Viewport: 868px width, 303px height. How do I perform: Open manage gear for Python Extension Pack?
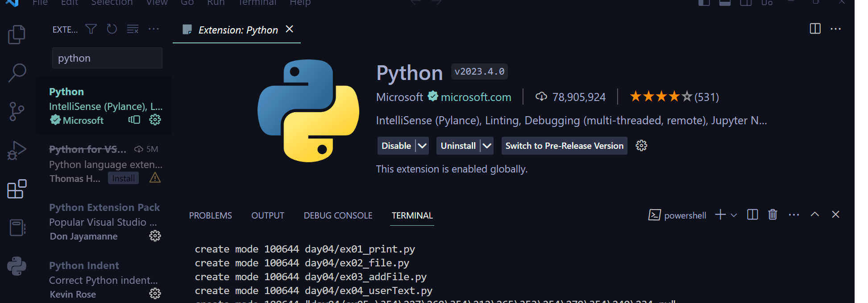[155, 236]
